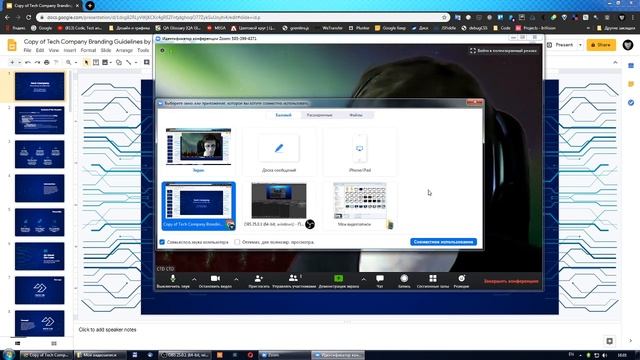This screenshot has width=640, height=360.
Task: Click the print icon in Slides toolbar
Action: click(47, 62)
